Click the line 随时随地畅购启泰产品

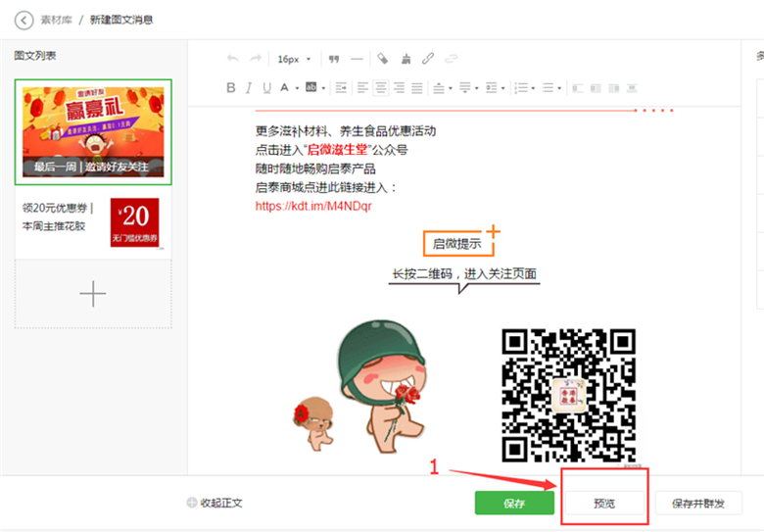pos(315,169)
